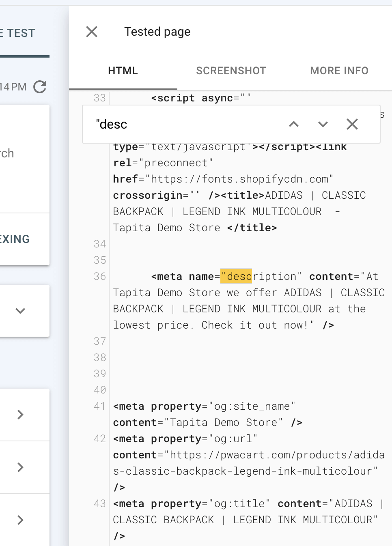Open the second right-chevron row in sidebar
The image size is (392, 546).
coord(20,467)
